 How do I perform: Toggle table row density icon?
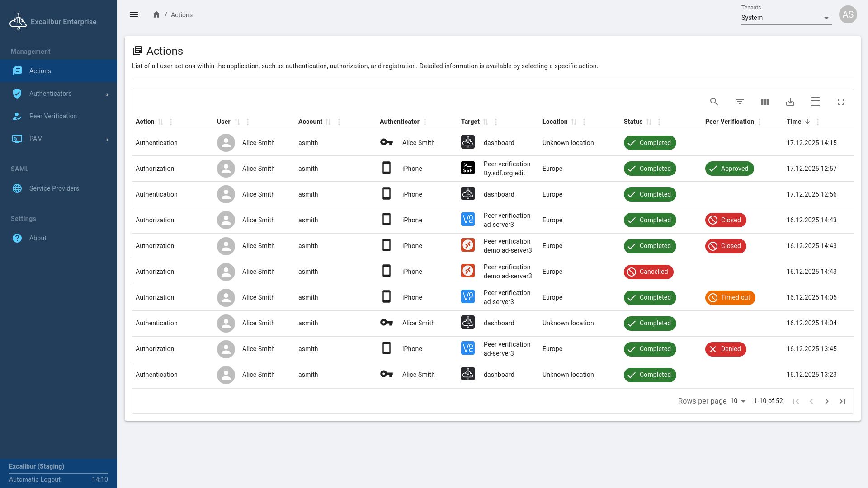click(x=815, y=102)
